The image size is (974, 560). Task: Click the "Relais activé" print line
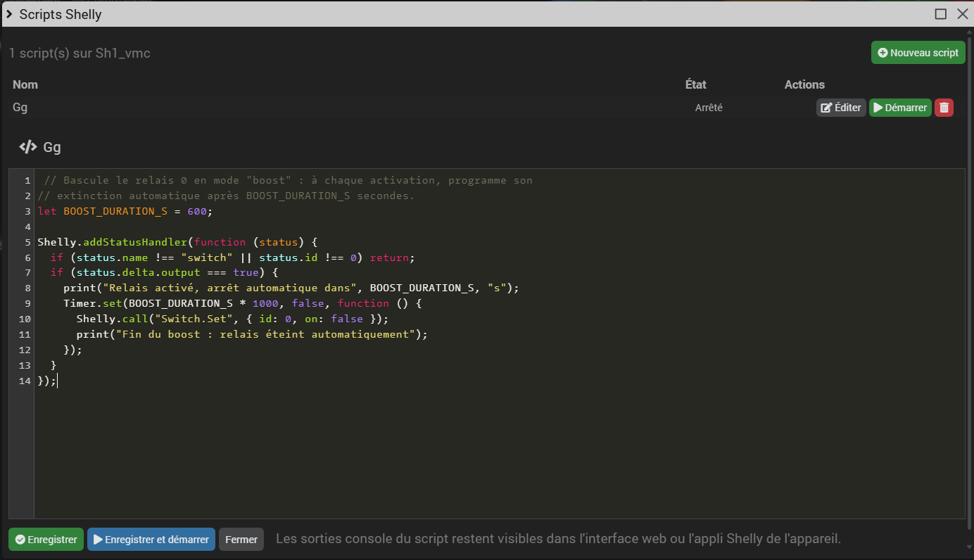291,288
